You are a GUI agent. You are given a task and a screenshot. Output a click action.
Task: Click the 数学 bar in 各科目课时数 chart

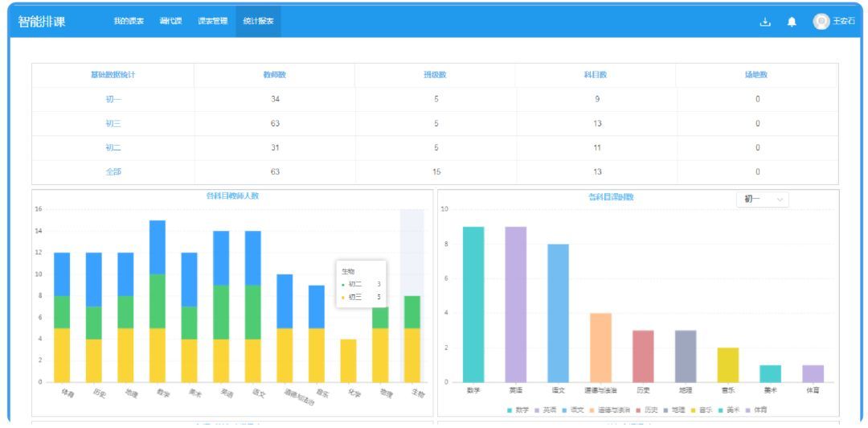(x=473, y=304)
